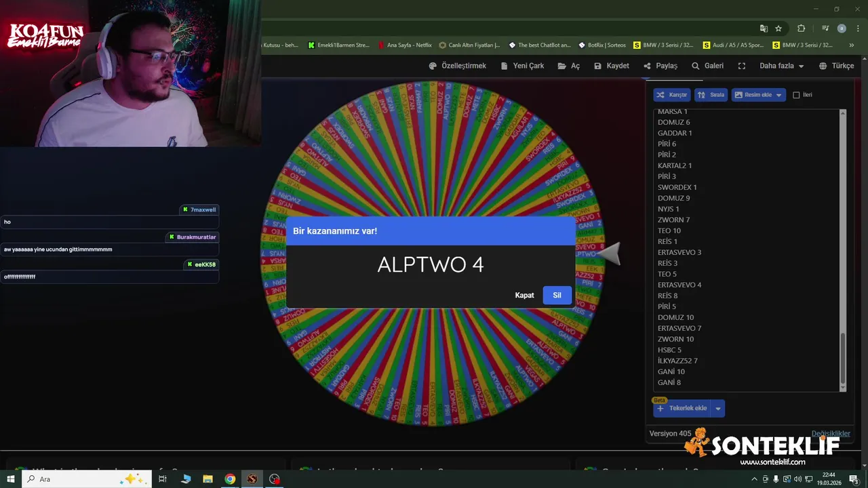Open Özelleştirmek customization palette

(x=458, y=66)
